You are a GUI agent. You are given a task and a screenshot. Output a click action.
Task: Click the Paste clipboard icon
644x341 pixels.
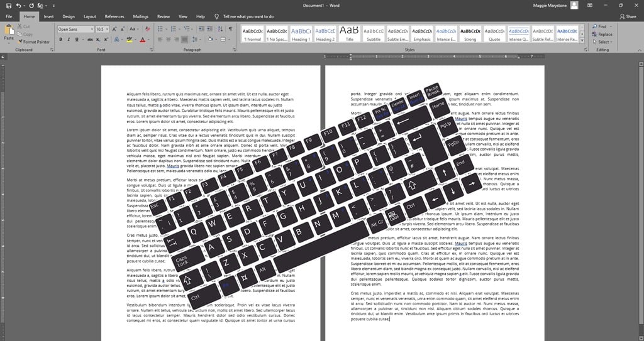coord(9,30)
